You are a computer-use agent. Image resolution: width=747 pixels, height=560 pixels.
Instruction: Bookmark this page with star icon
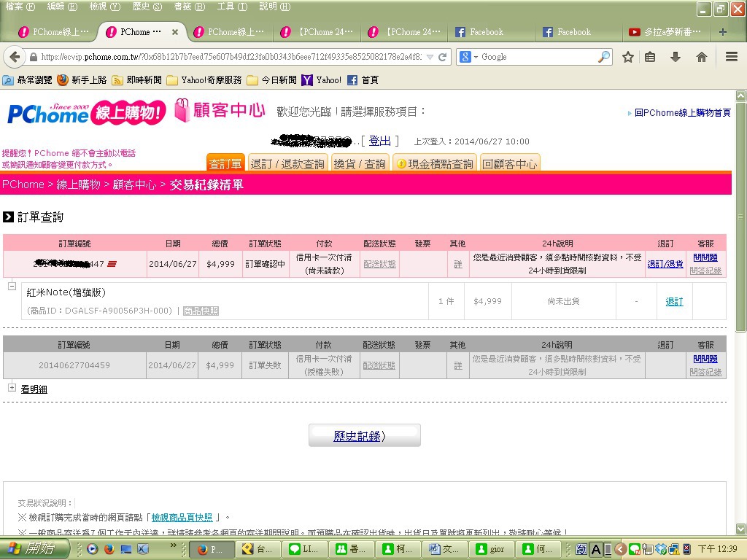tap(628, 57)
